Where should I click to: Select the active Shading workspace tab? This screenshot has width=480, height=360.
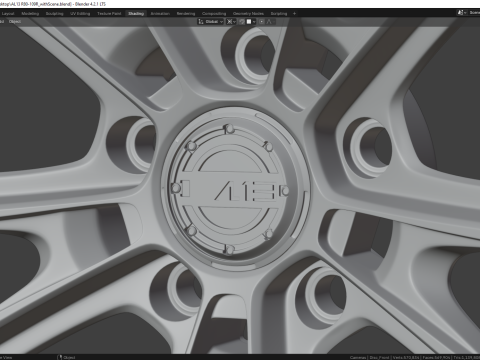(136, 14)
